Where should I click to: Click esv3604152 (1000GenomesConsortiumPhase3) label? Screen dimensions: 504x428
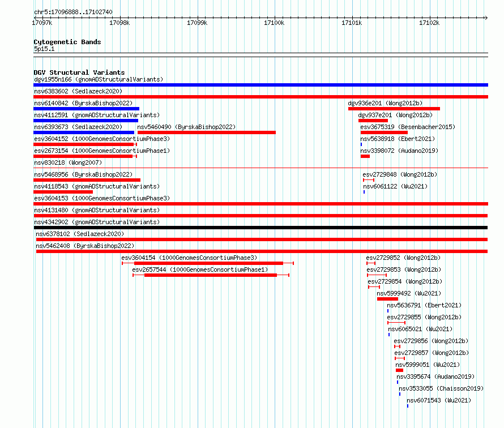click(102, 139)
